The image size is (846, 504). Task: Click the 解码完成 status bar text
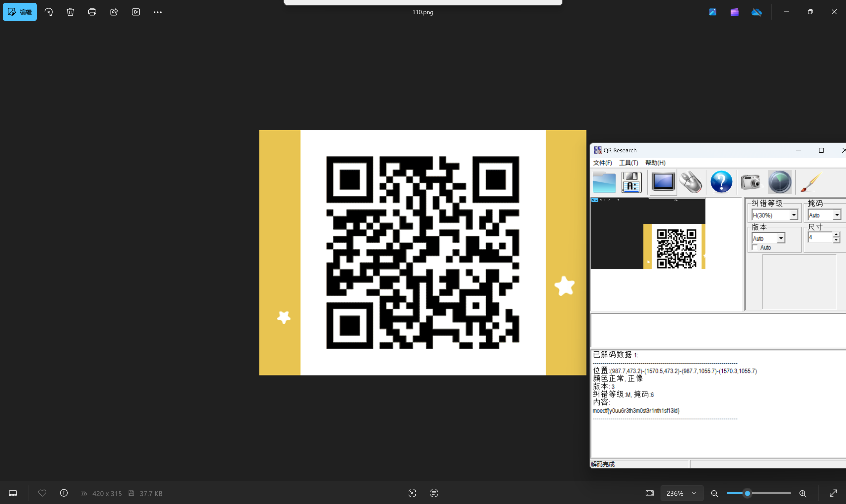(x=603, y=464)
